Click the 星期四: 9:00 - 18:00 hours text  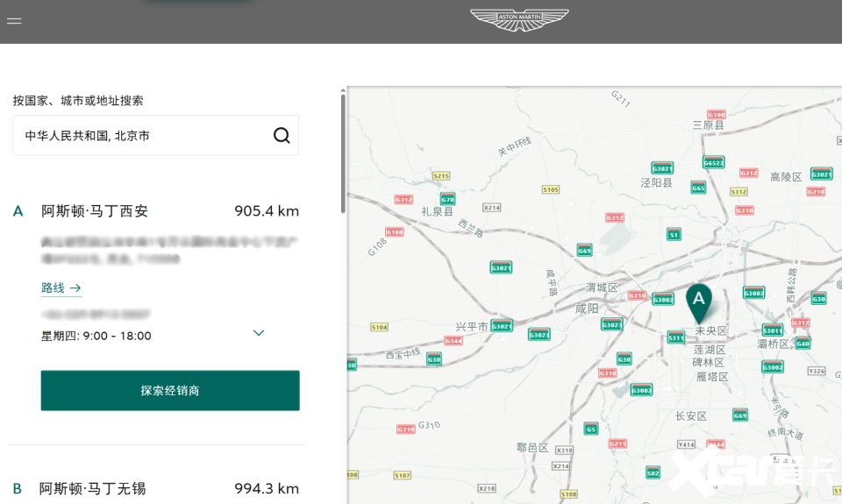96,336
